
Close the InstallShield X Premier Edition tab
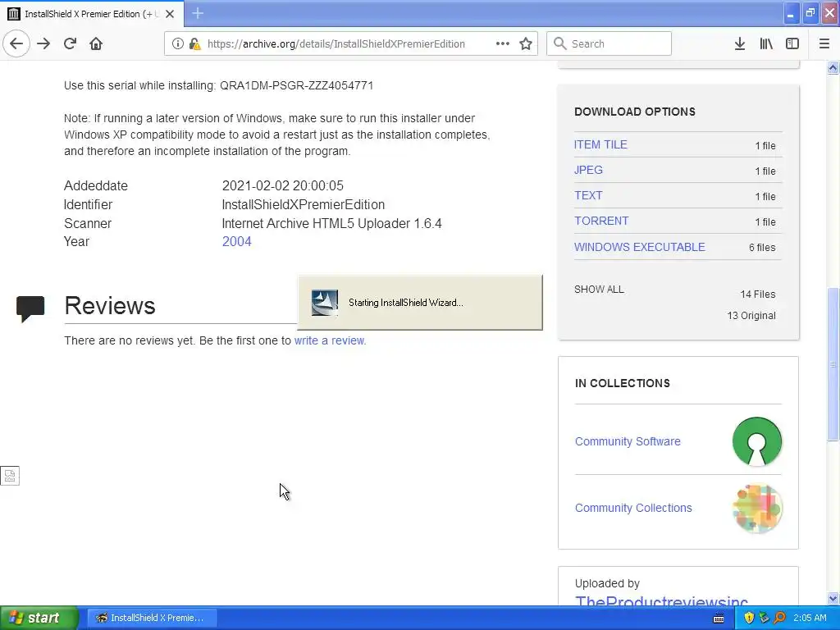(x=170, y=14)
